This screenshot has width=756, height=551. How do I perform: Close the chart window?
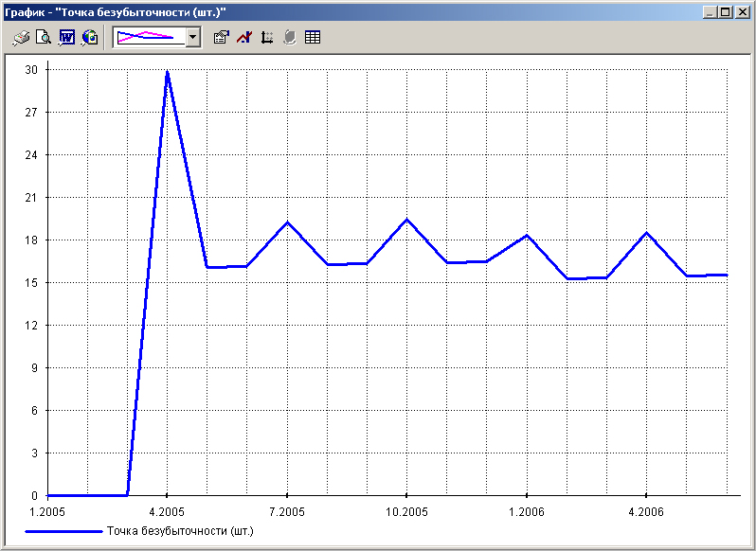[743, 12]
